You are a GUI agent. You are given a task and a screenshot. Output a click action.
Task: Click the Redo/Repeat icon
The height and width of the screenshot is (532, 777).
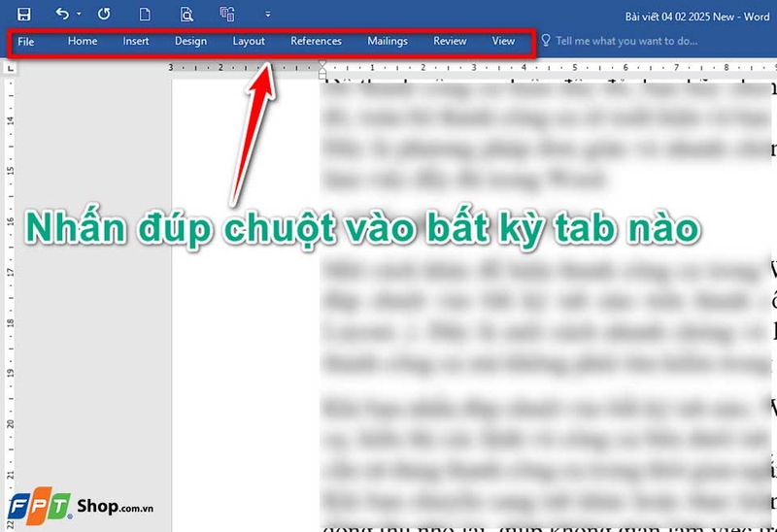[104, 14]
